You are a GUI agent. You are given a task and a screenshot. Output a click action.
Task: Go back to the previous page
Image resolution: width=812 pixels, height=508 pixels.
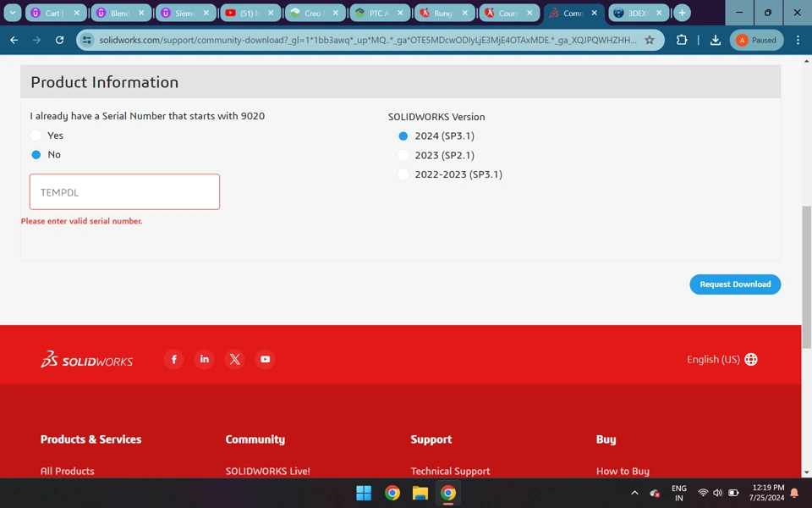coord(14,40)
